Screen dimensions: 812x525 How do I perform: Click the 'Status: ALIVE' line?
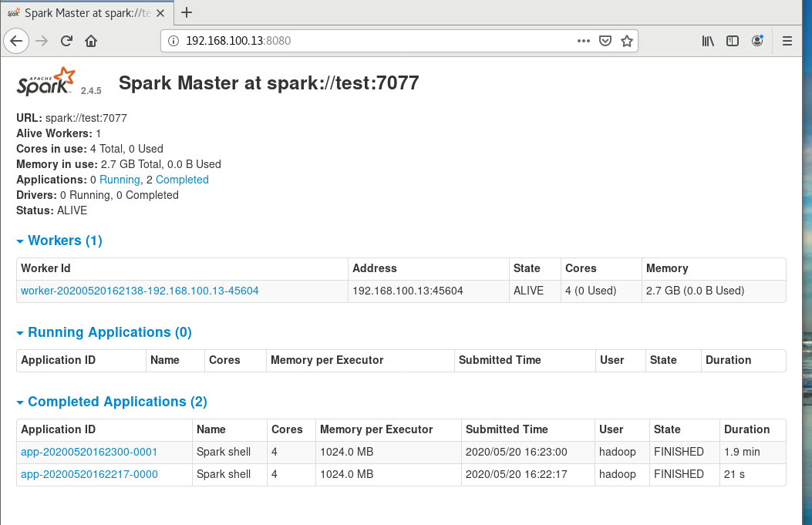point(52,210)
